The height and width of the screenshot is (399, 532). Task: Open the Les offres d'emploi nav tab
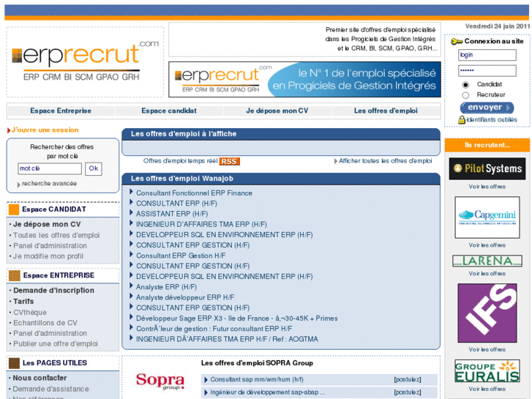386,111
